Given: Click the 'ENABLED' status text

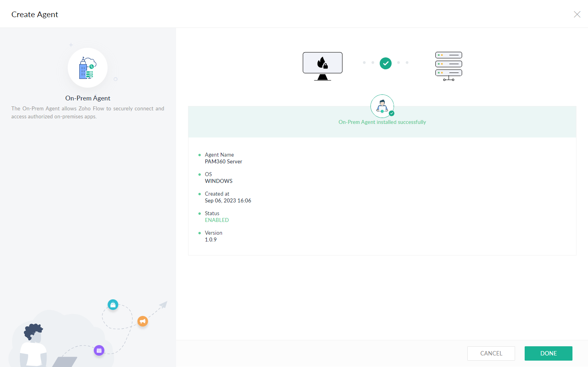Looking at the screenshot, I should (217, 220).
